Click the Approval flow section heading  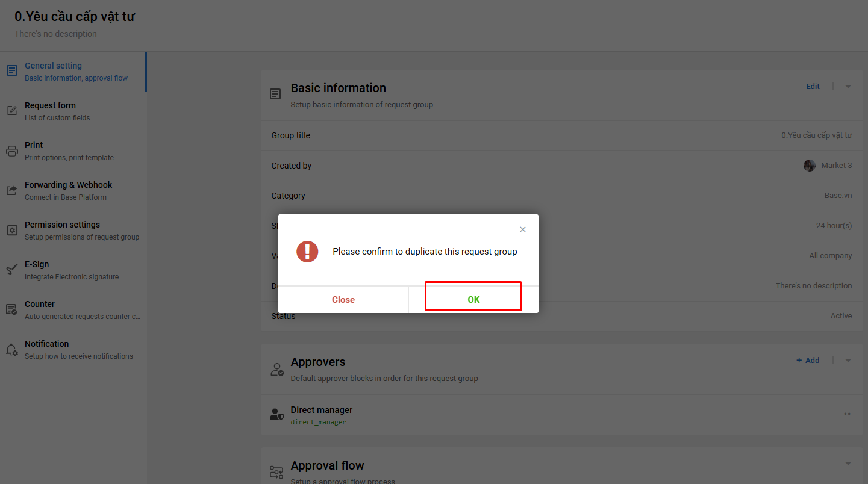(x=327, y=466)
